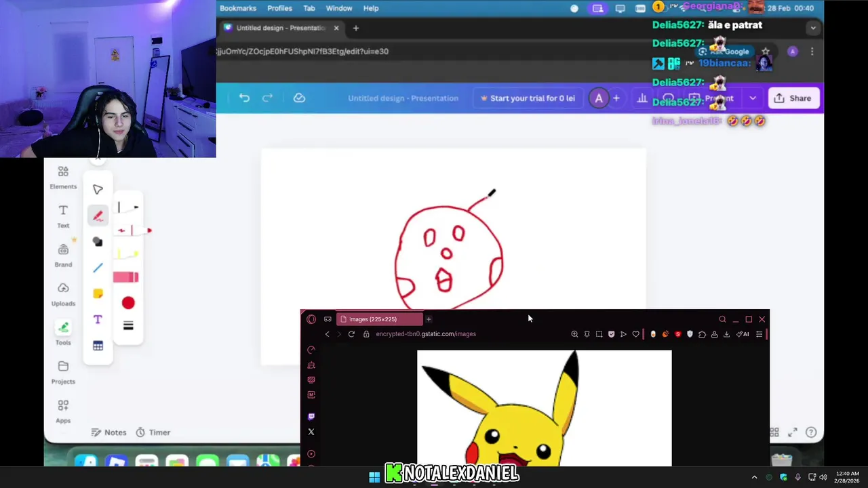Open the Timer at bottom of Canva
Screen dimensions: 868x488
pyautogui.click(x=153, y=432)
